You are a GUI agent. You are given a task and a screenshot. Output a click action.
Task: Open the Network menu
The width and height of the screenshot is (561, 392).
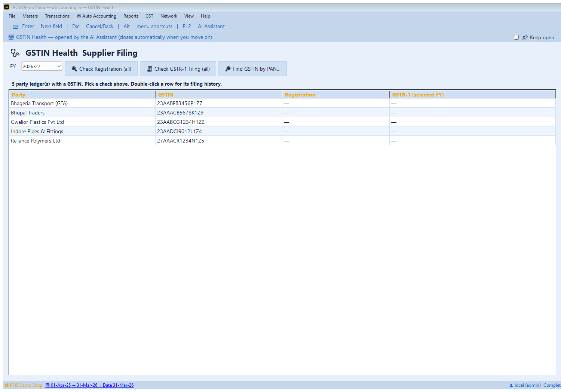[x=169, y=16]
